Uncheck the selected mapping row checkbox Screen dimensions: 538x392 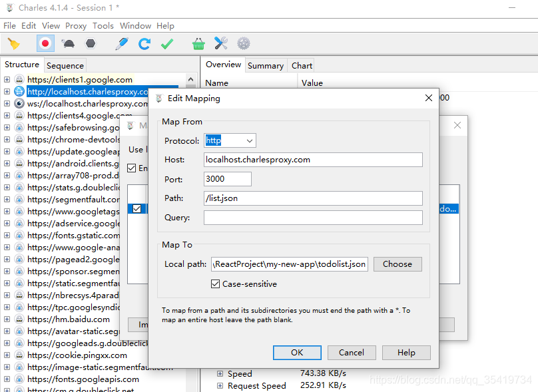pos(136,208)
